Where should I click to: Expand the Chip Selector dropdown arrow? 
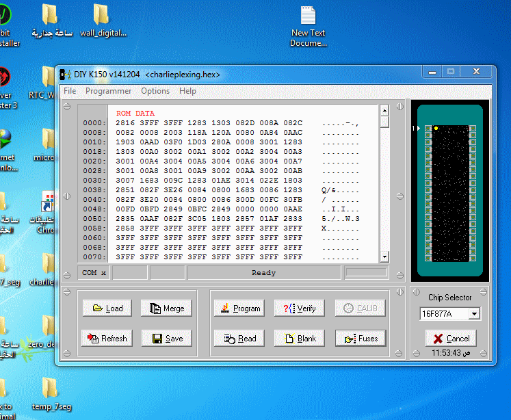[x=474, y=314]
